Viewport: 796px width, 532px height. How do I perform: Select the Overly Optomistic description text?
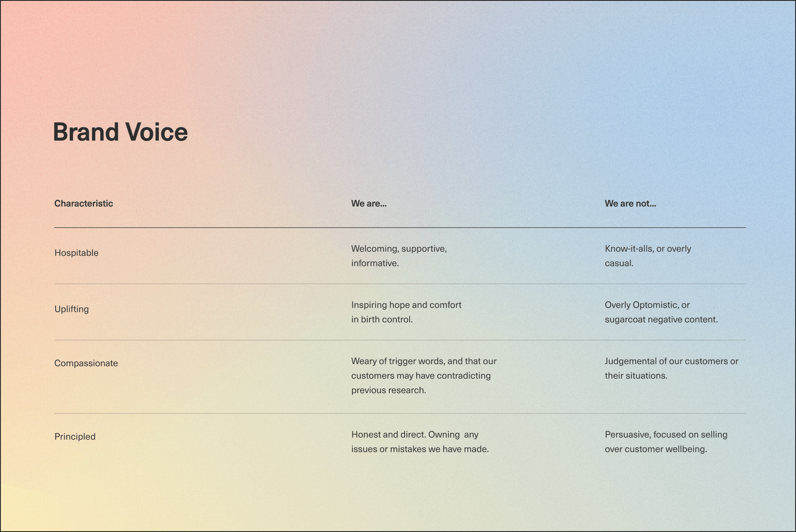coord(662,312)
